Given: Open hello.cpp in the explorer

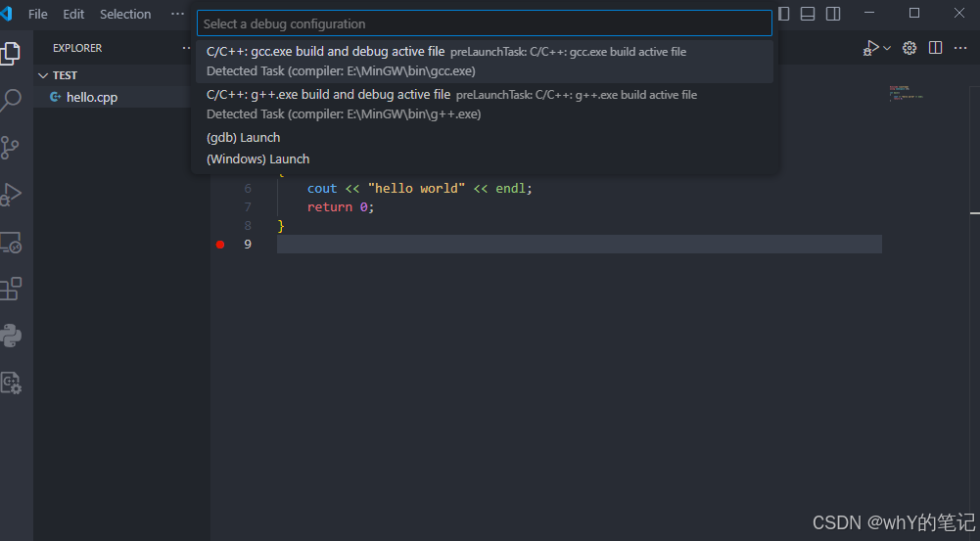Looking at the screenshot, I should pos(92,97).
